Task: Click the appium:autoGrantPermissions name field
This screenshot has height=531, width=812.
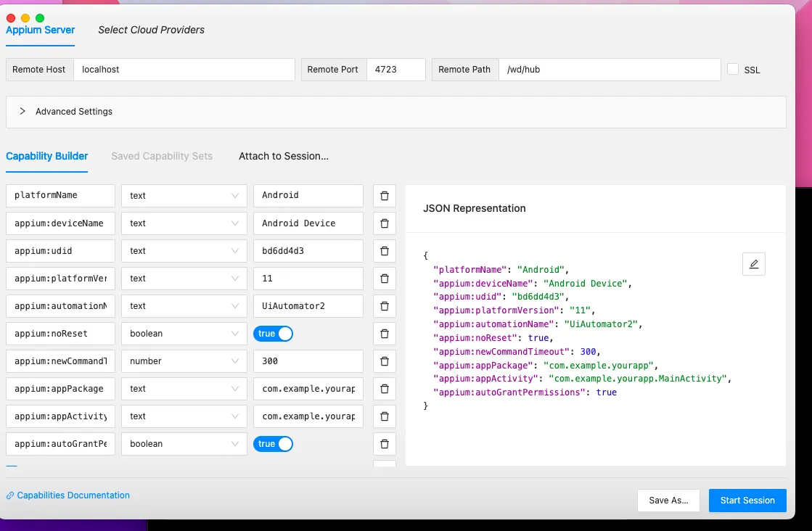Action: click(x=60, y=444)
